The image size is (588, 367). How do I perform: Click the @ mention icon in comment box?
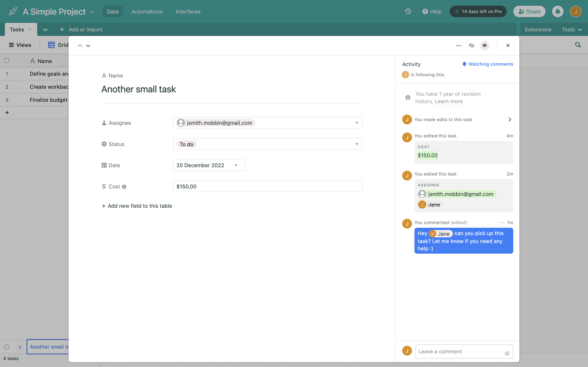[507, 353]
